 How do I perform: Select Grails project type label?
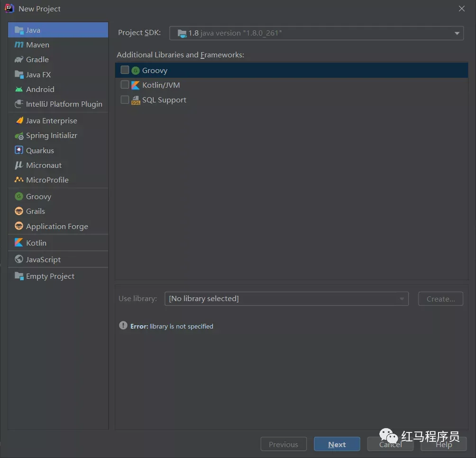coord(36,211)
